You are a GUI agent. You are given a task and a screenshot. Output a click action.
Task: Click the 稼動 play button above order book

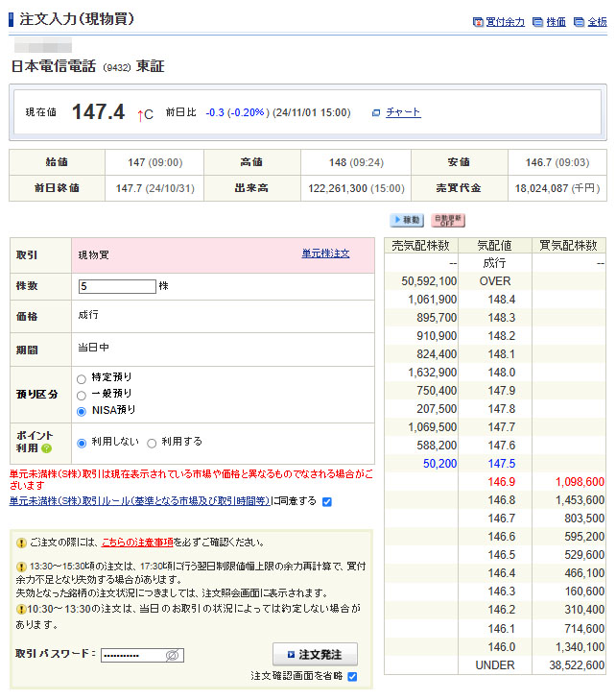pos(406,221)
